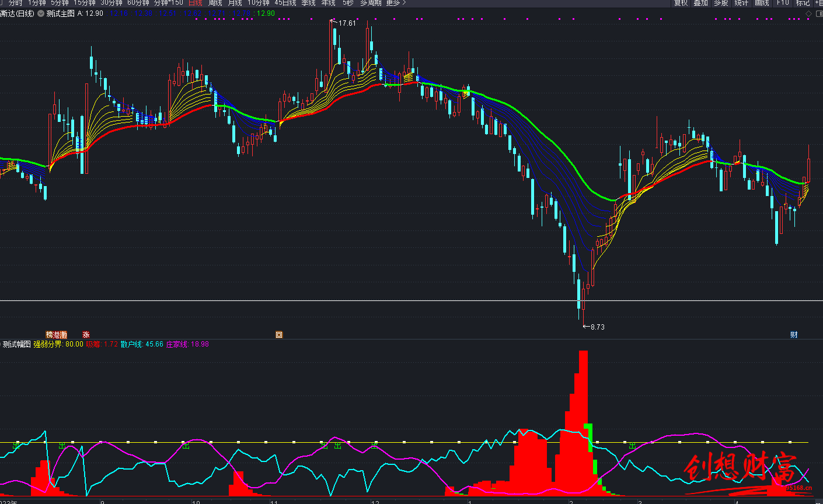Screen dimensions: 823x504
Task: Click the 吸筹: 1.72 value
Action: pos(102,344)
